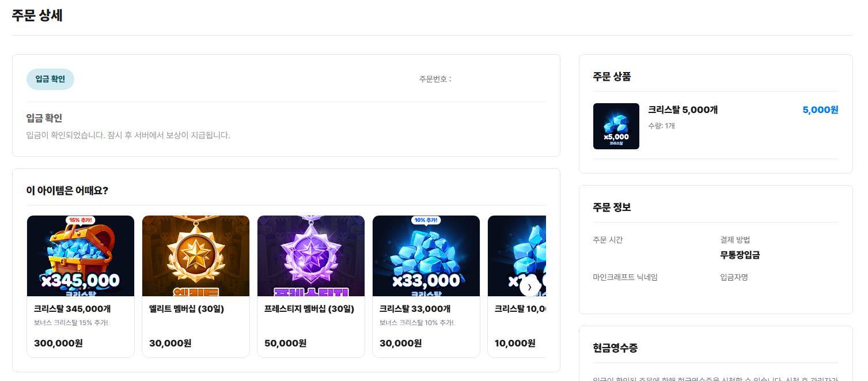Select the partially visible 10,000원 crystal card
The image size is (868, 381).
tap(517, 286)
